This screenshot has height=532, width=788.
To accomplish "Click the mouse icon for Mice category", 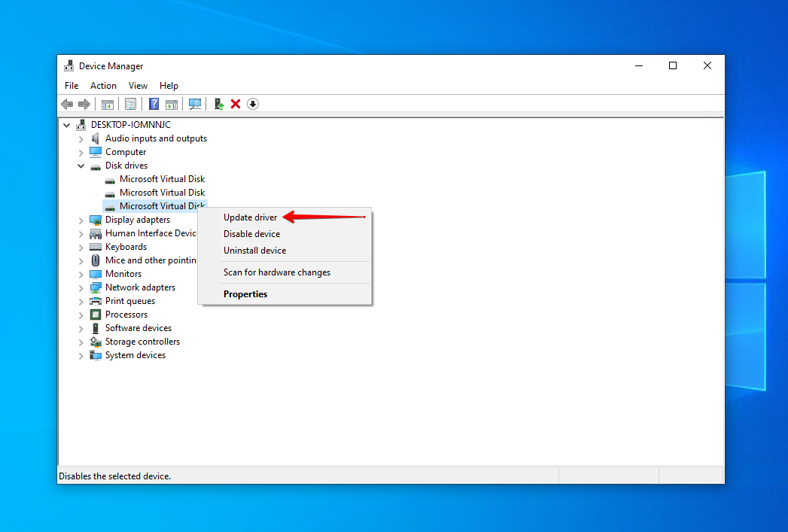I will tap(96, 260).
